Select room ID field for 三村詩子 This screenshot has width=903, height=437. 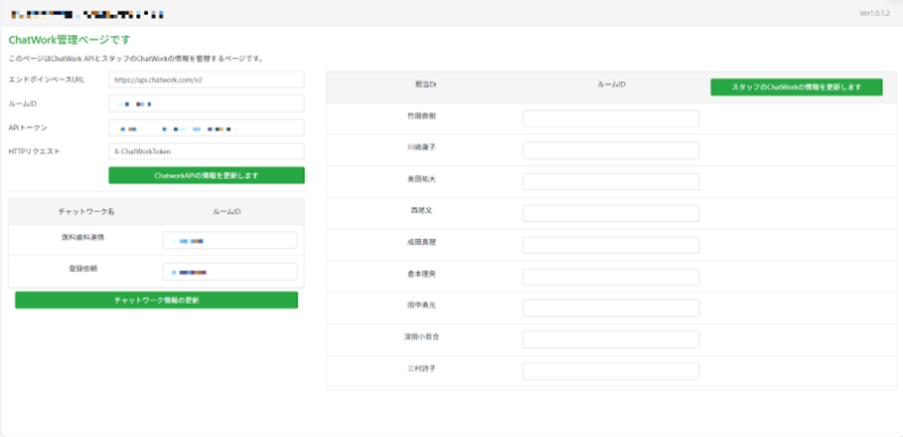pos(610,371)
